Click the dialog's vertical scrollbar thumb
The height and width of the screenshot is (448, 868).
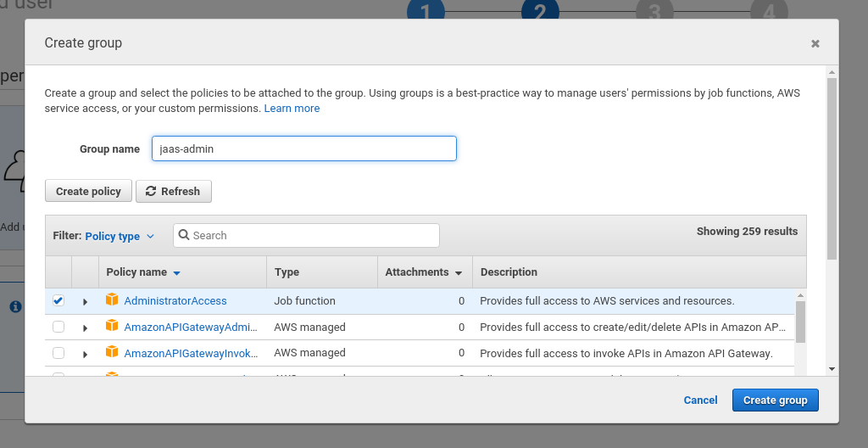coord(832,169)
